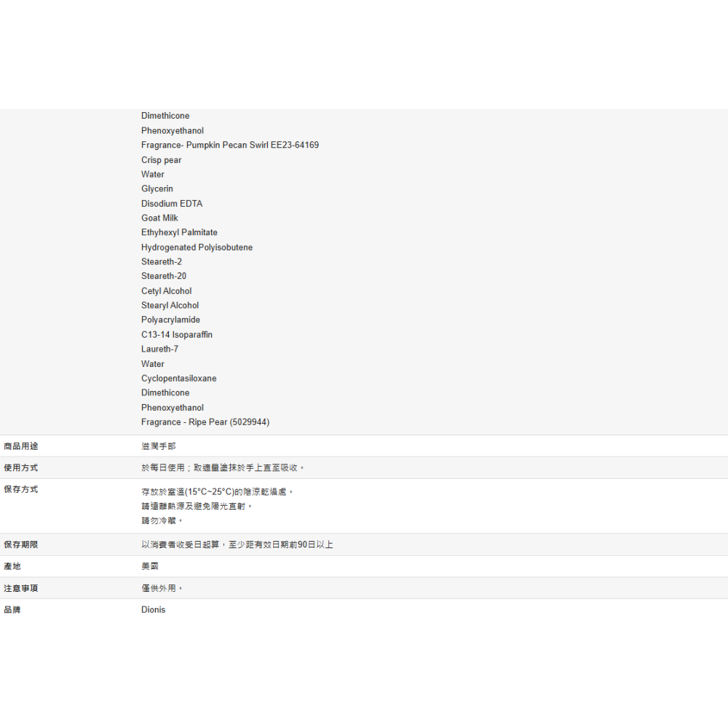Image resolution: width=728 pixels, height=728 pixels.
Task: Click the 商品用途 row label
Action: (x=21, y=446)
